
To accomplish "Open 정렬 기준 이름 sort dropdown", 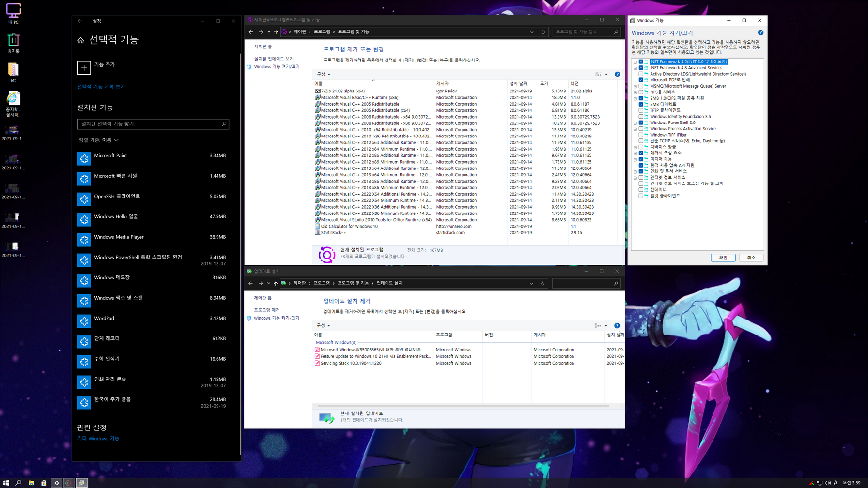I will coord(98,140).
